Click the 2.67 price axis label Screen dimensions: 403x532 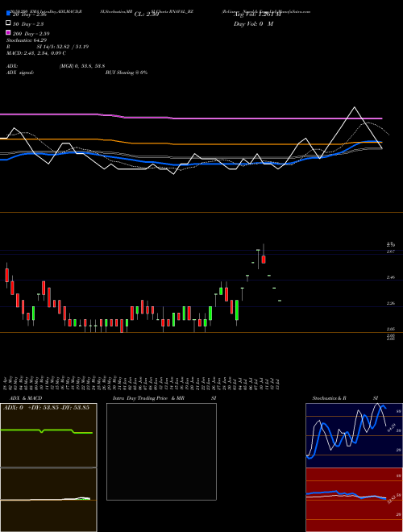click(390, 251)
